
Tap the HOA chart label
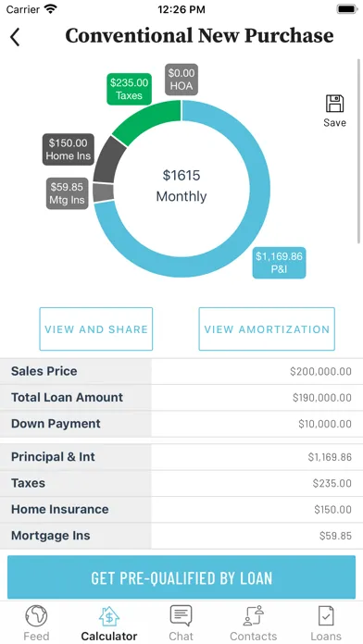(181, 80)
